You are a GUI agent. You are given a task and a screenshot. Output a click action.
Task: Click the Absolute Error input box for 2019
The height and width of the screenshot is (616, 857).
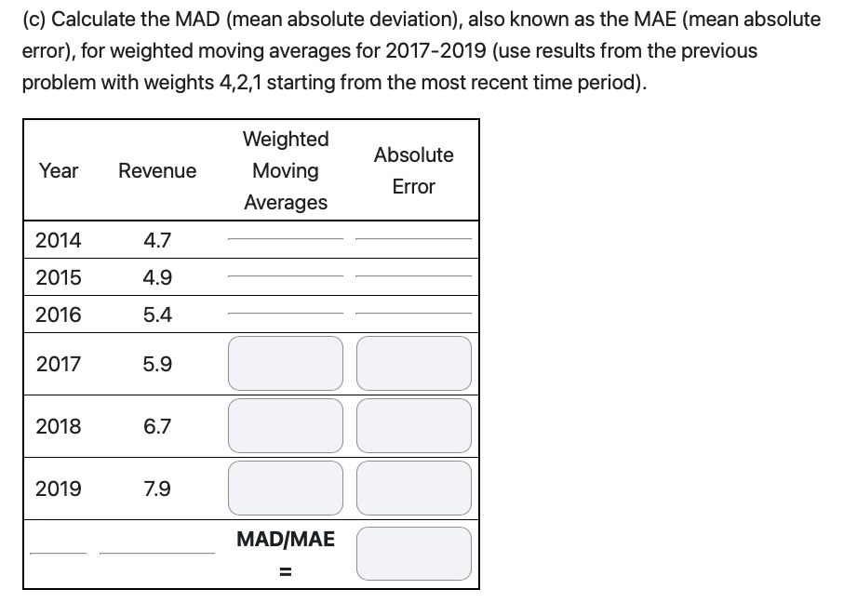click(413, 488)
